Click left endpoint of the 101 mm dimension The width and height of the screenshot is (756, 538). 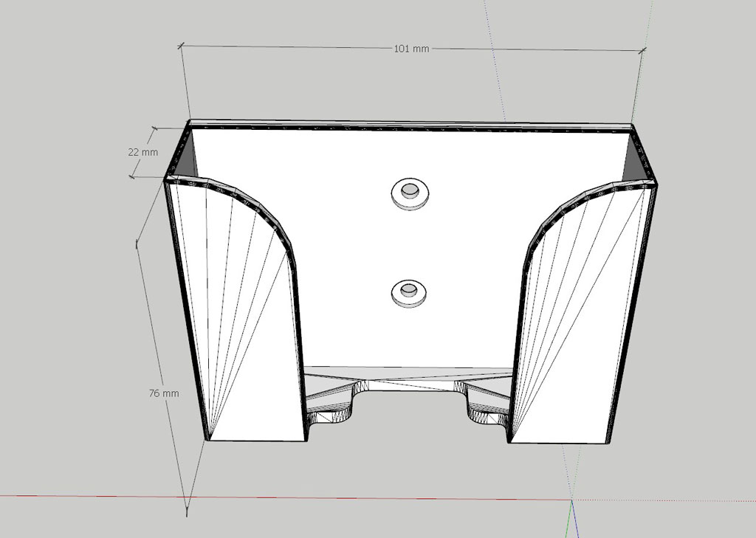(181, 46)
